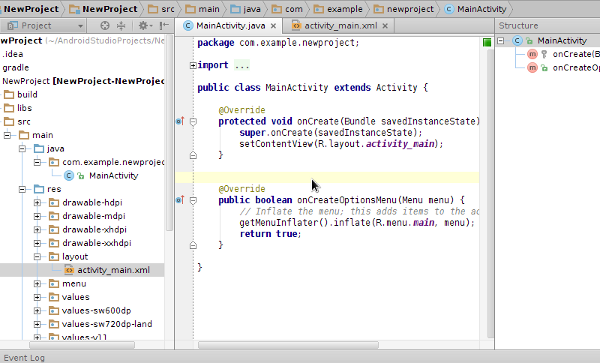Select onCreate method in Structure panel

(563, 54)
